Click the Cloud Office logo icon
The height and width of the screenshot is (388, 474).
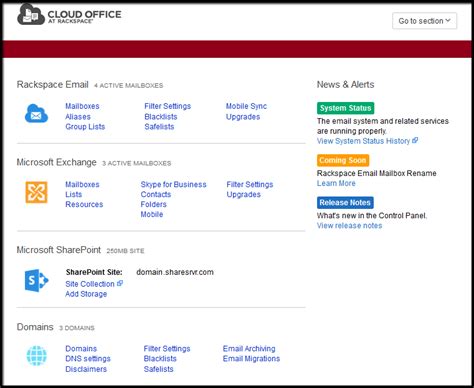tap(31, 15)
